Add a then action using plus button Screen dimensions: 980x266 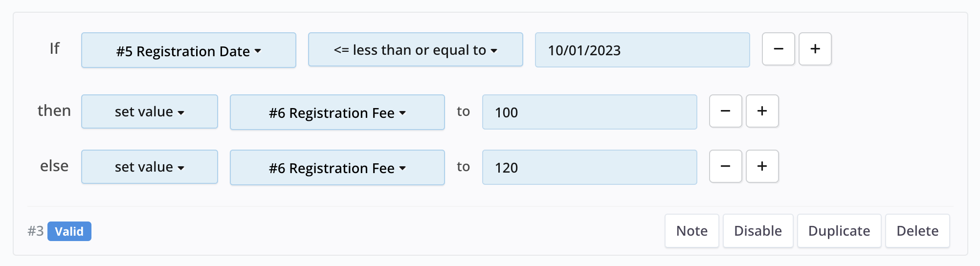762,111
